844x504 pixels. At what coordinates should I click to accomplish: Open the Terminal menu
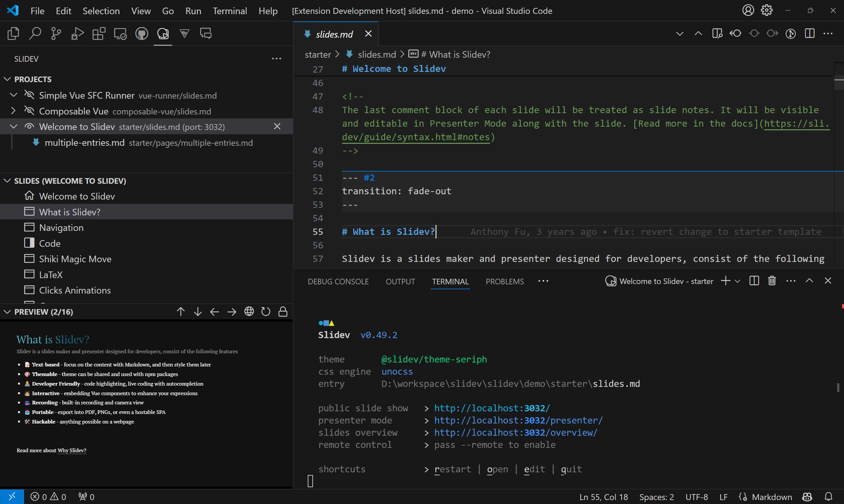230,11
